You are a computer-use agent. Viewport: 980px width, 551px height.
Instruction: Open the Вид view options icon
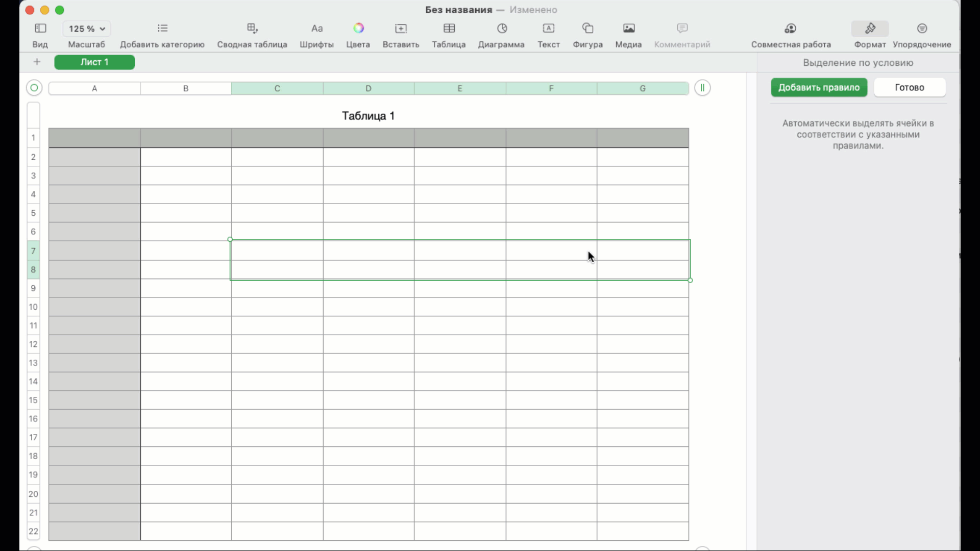pos(40,29)
